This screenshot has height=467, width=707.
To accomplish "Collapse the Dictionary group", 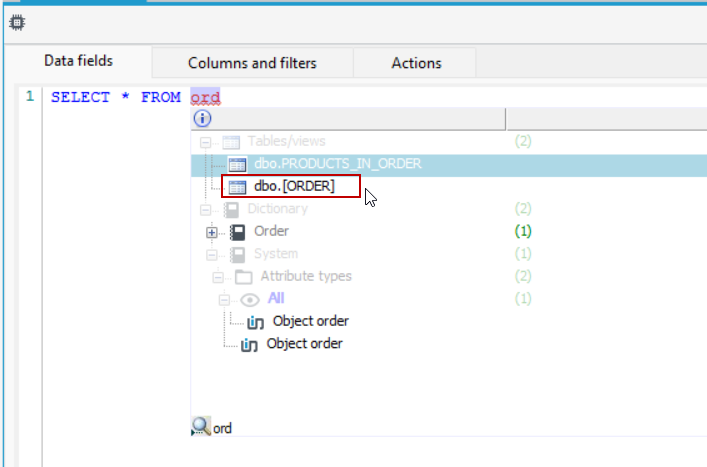I will point(205,210).
